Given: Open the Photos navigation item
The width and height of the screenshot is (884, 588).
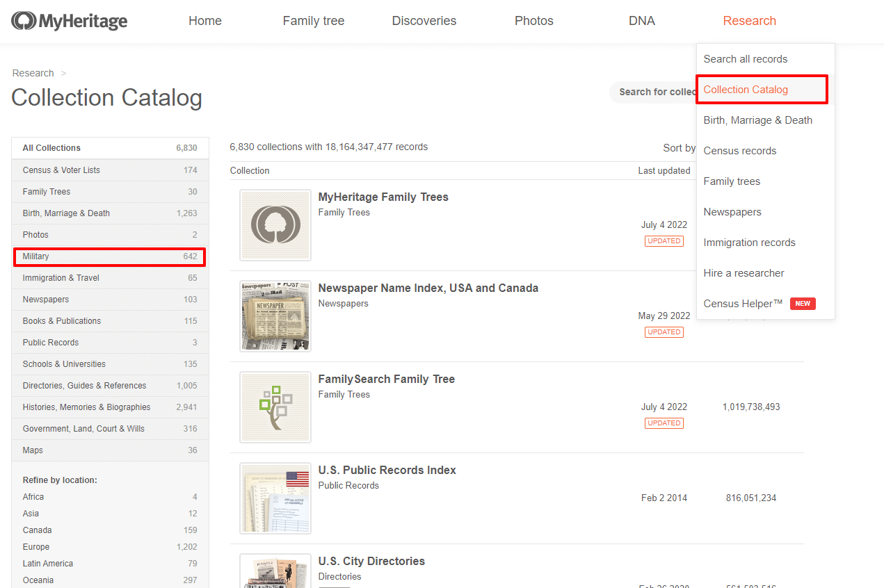Looking at the screenshot, I should (x=534, y=21).
